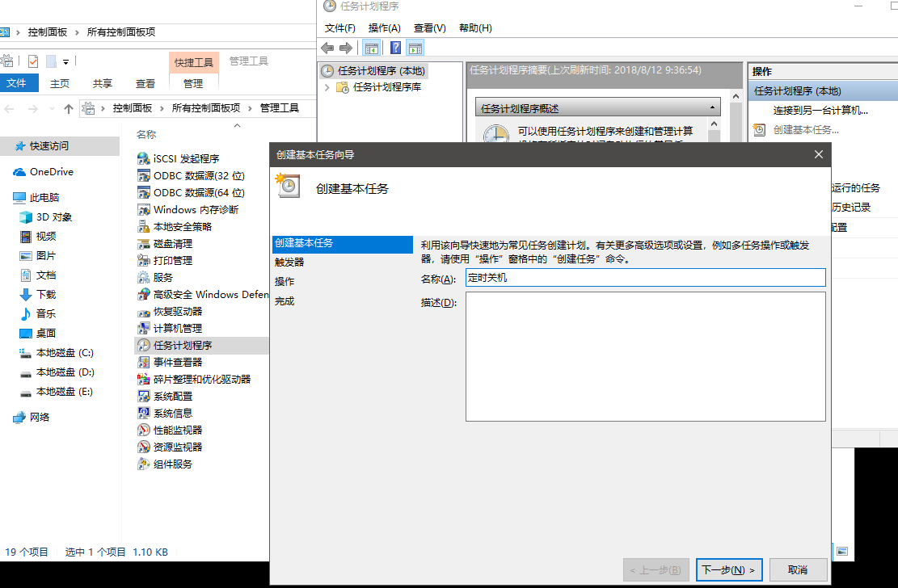Open iSCSI 发起程序 icon in file list

[x=144, y=158]
